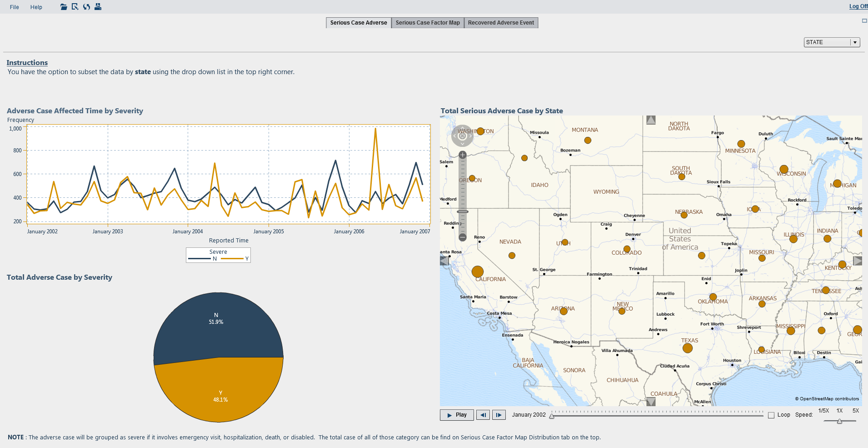The width and height of the screenshot is (868, 448).
Task: Click the Nevada bubble on map
Action: (512, 256)
